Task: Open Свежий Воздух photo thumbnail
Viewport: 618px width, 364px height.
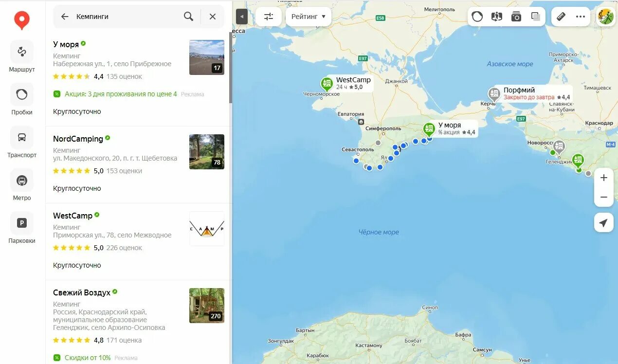Action: pos(207,306)
